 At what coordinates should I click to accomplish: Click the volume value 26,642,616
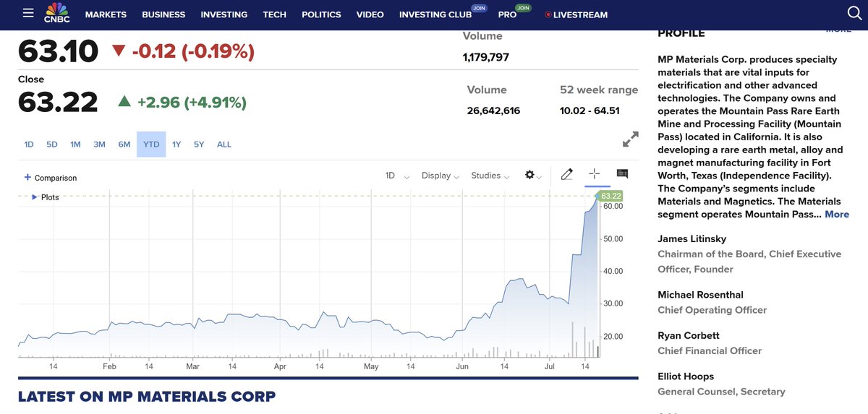point(494,111)
